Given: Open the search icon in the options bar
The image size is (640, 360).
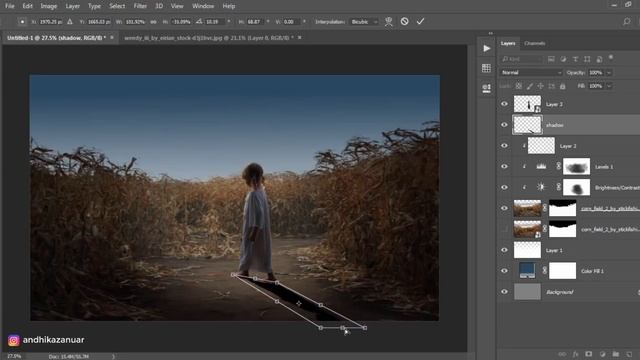Looking at the screenshot, I should 627,21.
